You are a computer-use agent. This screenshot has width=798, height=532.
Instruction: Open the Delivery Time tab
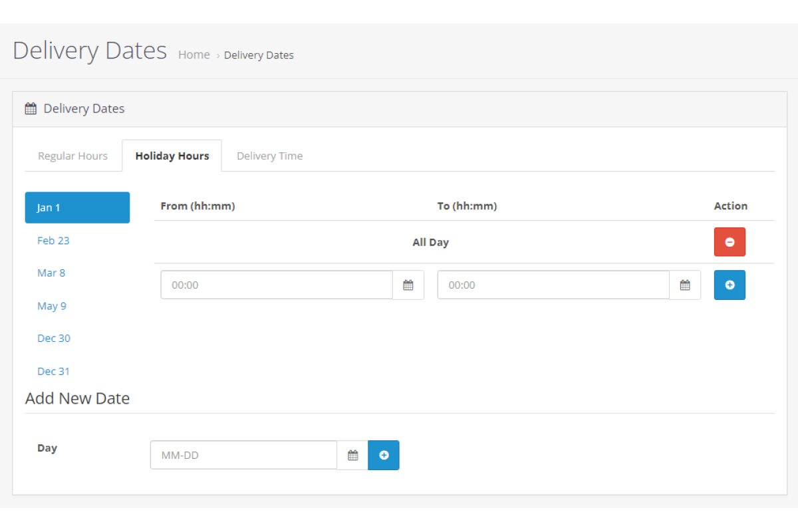coord(269,156)
